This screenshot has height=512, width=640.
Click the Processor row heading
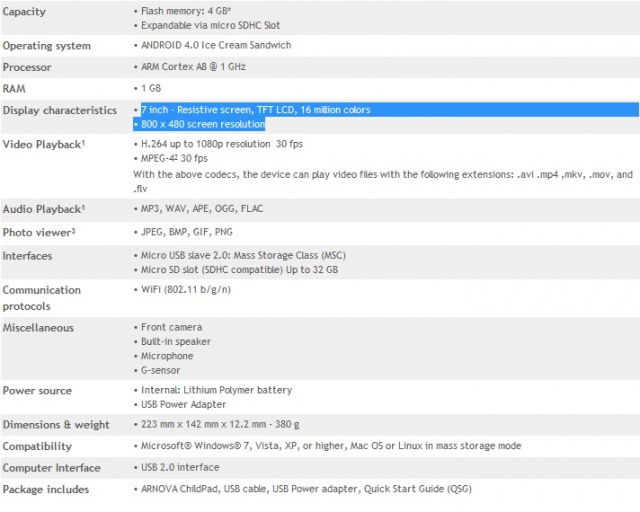[27, 67]
